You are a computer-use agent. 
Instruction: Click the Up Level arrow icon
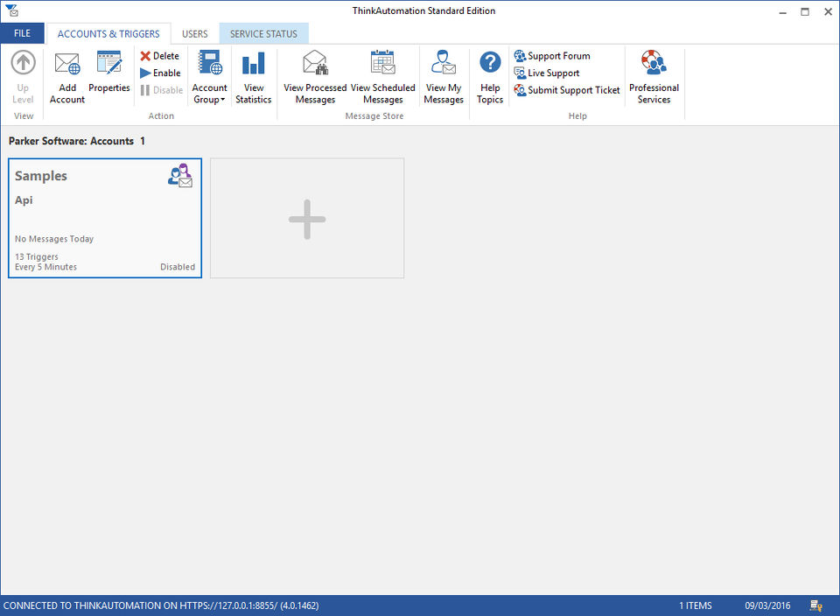[23, 63]
